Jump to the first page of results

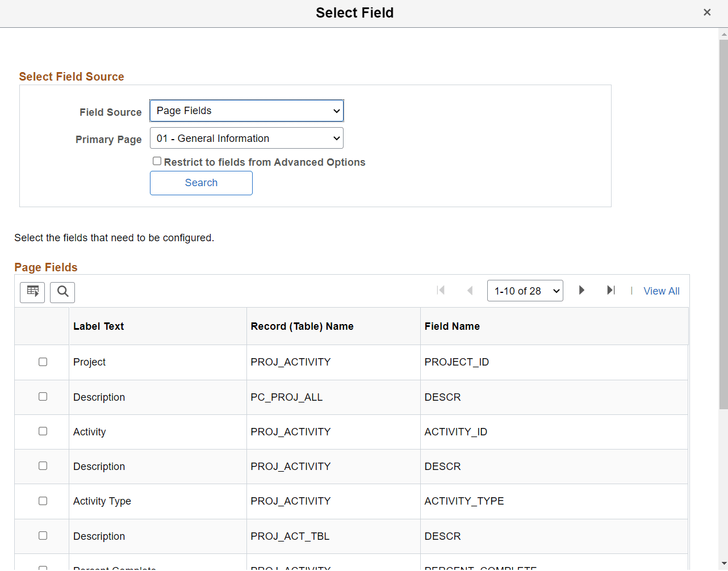tap(441, 290)
